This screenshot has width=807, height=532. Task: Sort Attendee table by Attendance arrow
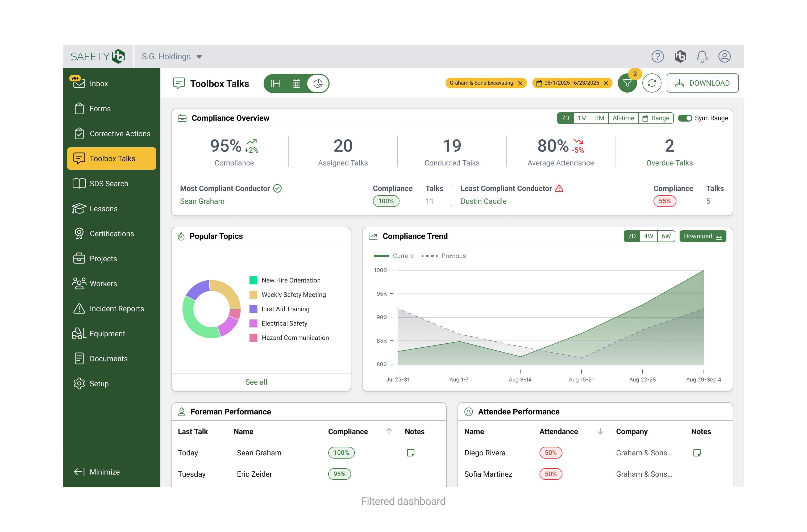tap(600, 431)
